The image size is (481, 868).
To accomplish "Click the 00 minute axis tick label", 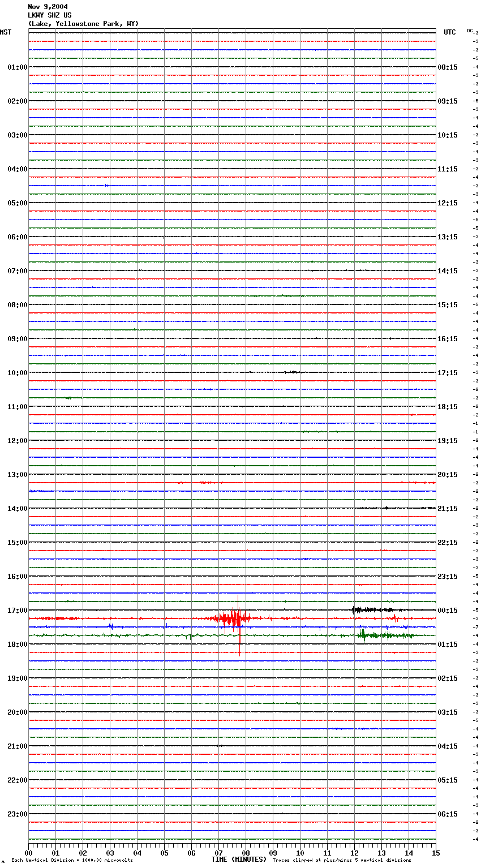I will 28,853.
